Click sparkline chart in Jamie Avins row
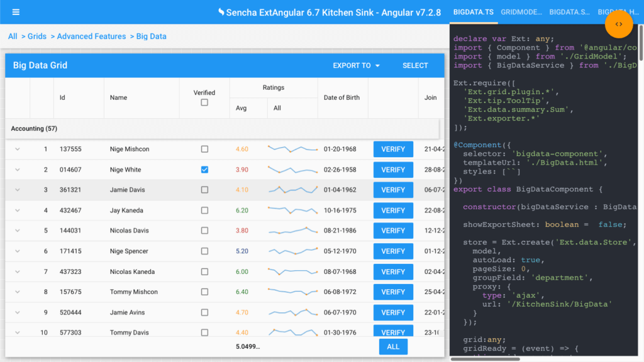This screenshot has width=644, height=362. click(292, 312)
